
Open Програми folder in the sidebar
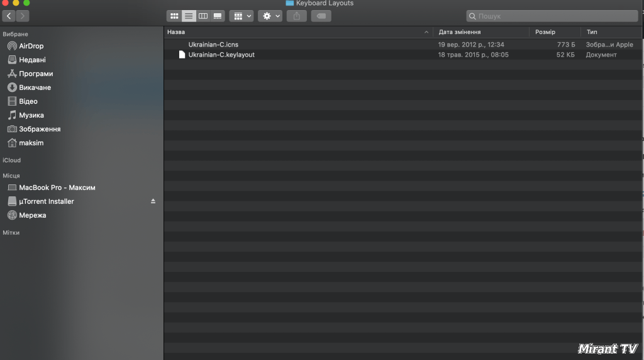tap(36, 74)
